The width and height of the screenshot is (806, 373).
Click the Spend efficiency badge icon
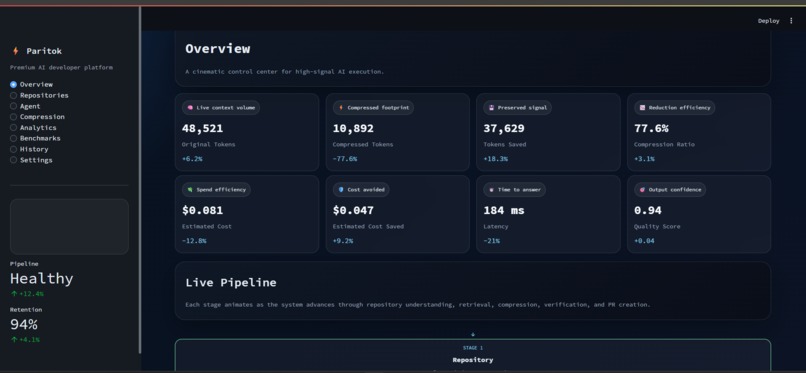pos(190,190)
